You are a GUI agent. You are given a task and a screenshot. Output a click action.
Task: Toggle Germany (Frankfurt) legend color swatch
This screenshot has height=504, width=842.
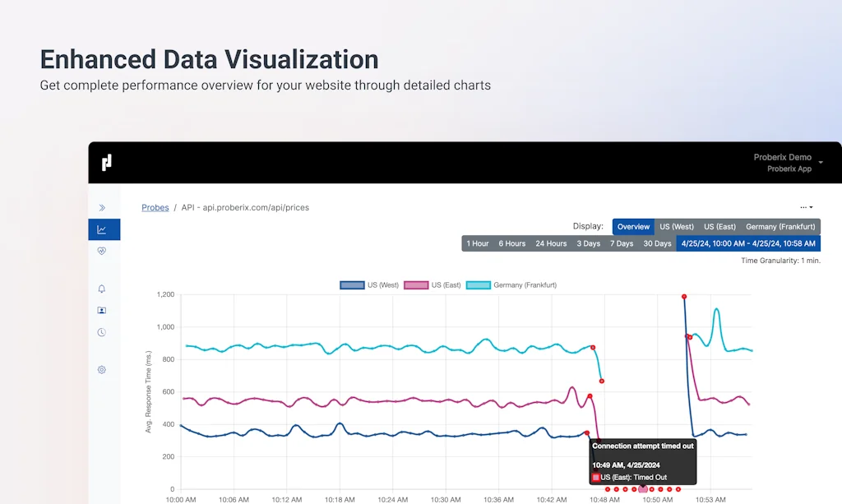(x=479, y=285)
